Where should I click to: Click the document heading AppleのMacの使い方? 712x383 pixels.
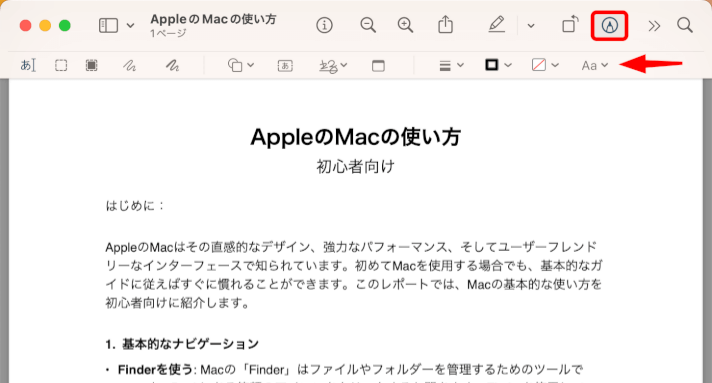pyautogui.click(x=356, y=137)
